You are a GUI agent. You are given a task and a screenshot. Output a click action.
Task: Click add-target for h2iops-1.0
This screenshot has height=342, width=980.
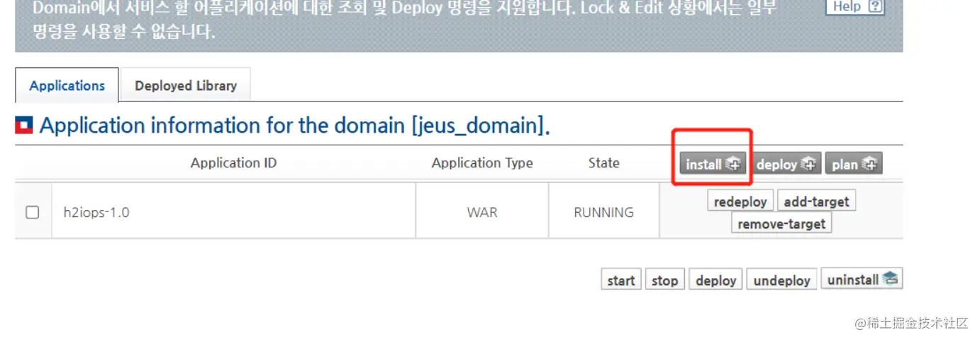[816, 202]
